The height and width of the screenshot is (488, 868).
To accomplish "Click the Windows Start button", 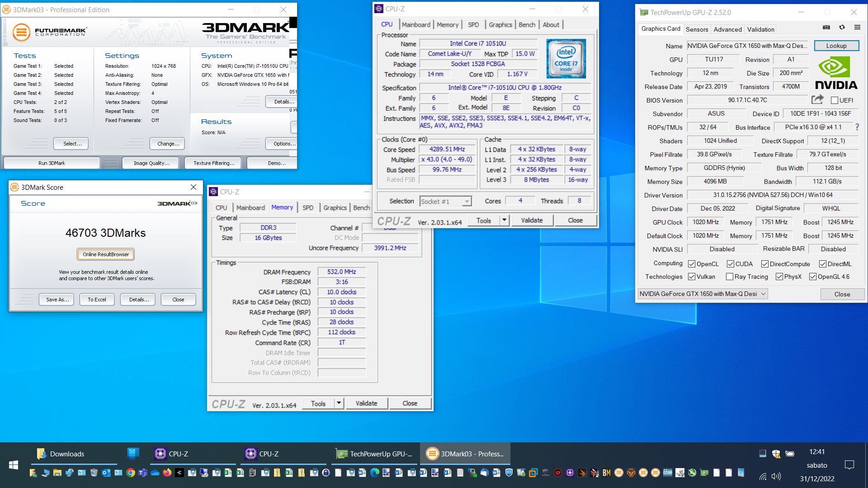I will click(14, 465).
